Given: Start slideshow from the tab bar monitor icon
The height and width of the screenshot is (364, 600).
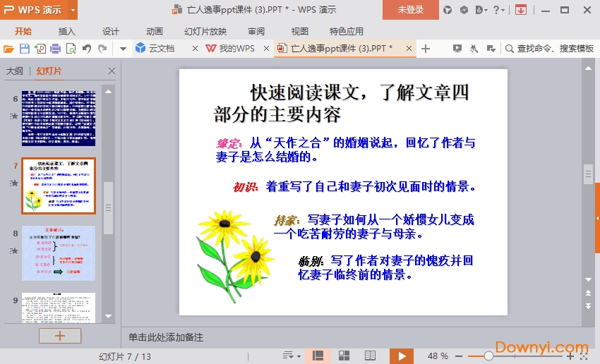Looking at the screenshot, I should tap(457, 49).
